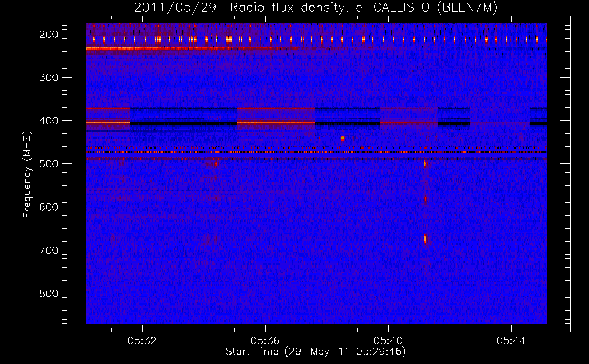Click the 05:44 time tick label
Viewport: 589px width, 364px height.
point(511,341)
